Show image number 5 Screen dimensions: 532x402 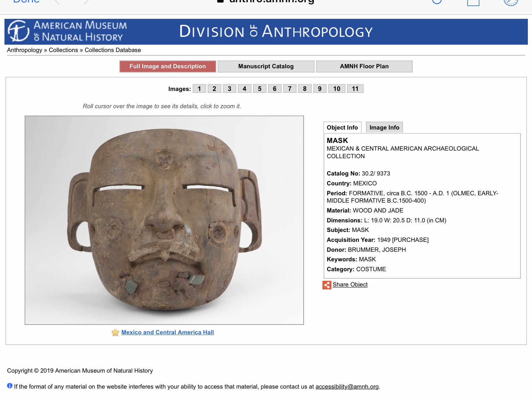[260, 89]
